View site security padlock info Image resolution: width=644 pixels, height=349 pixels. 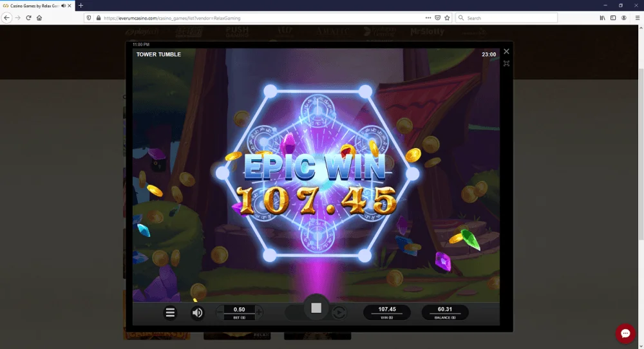click(x=98, y=18)
